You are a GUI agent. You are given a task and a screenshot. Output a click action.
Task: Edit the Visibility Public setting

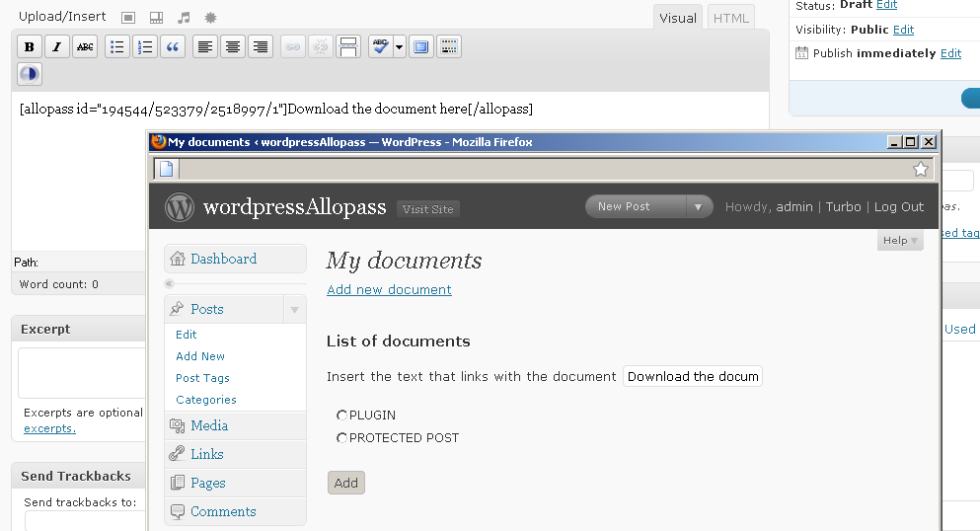click(x=903, y=30)
